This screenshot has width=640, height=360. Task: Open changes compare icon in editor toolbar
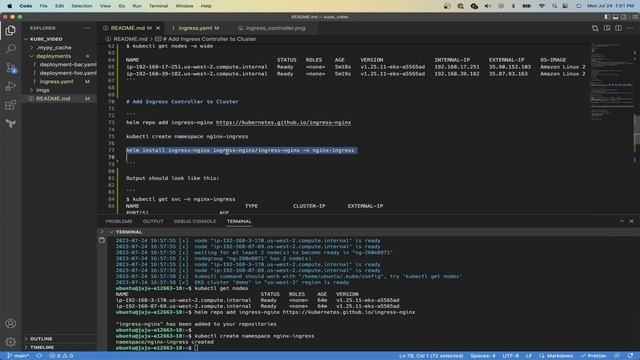595,28
